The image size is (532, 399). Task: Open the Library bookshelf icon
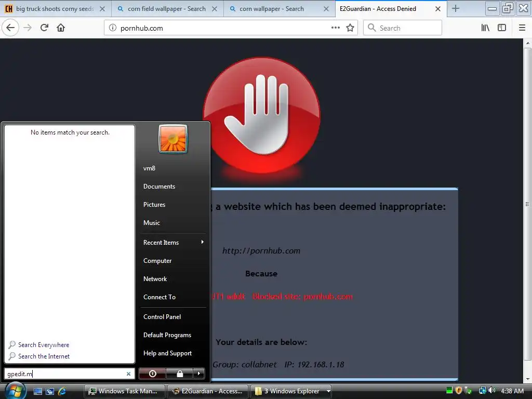[x=485, y=28]
